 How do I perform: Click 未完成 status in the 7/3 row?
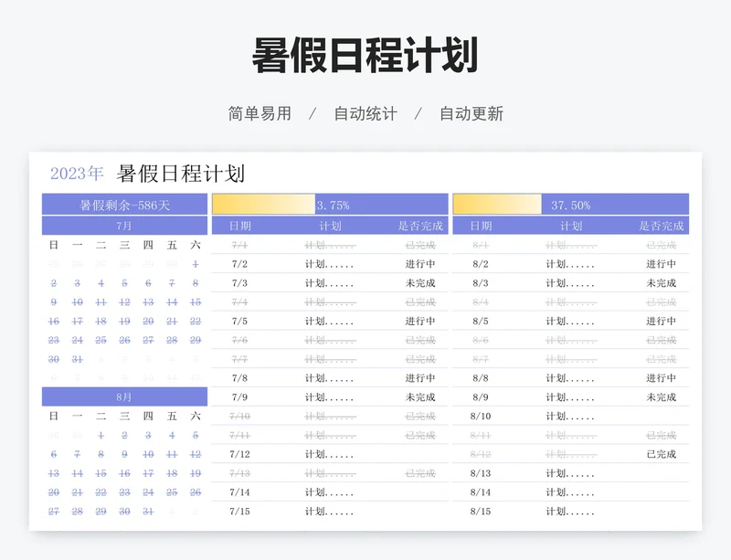pyautogui.click(x=420, y=283)
